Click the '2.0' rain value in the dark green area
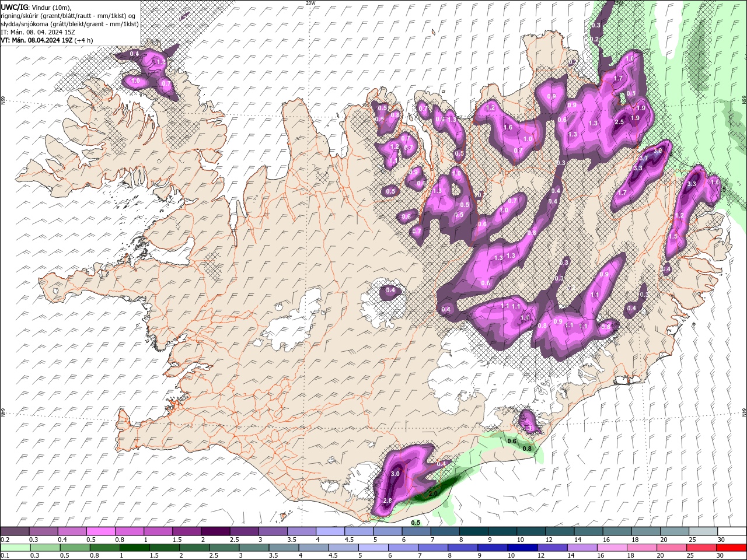 433,494
